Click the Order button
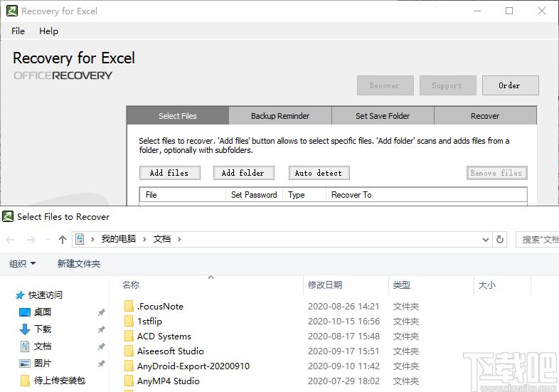The height and width of the screenshot is (392, 559). (510, 85)
